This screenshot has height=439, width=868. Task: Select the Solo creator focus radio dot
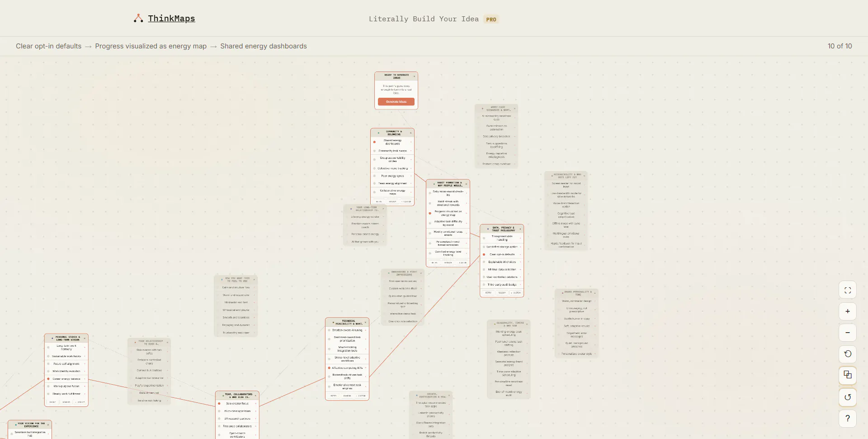pyautogui.click(x=219, y=403)
